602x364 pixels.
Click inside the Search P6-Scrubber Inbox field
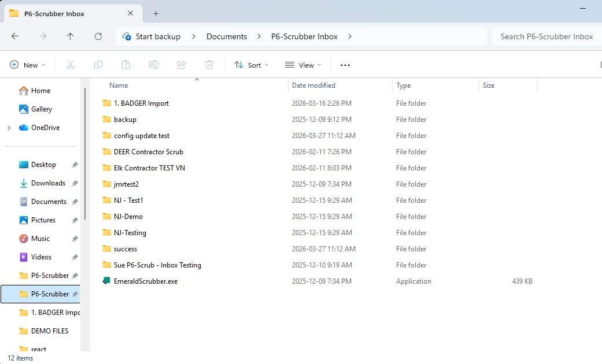tap(546, 36)
